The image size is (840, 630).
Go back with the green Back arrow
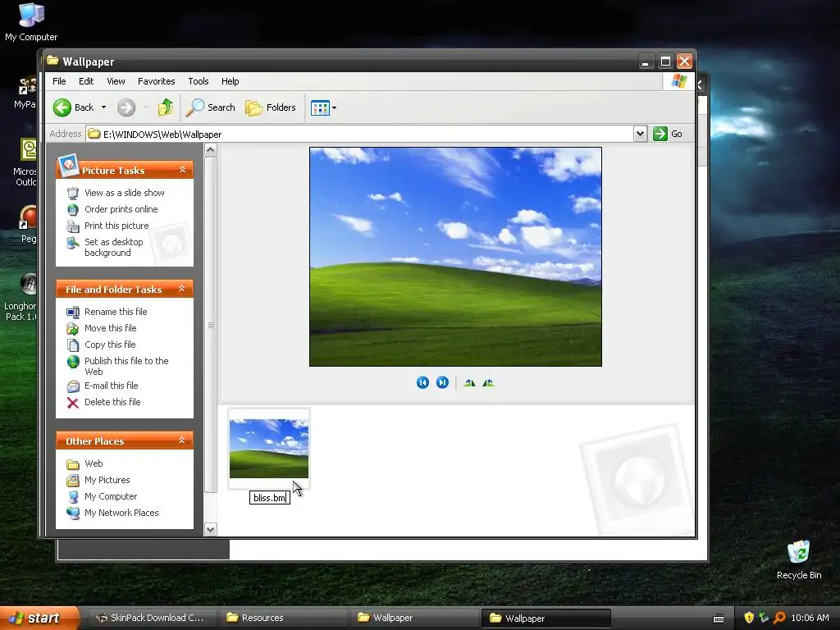point(73,107)
